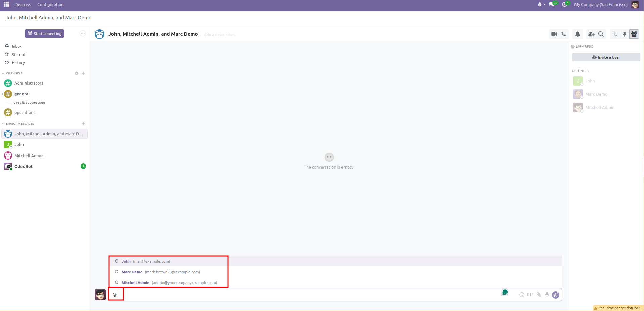Image resolution: width=644 pixels, height=311 pixels.
Task: Start a video call with the camera icon
Action: tap(554, 34)
